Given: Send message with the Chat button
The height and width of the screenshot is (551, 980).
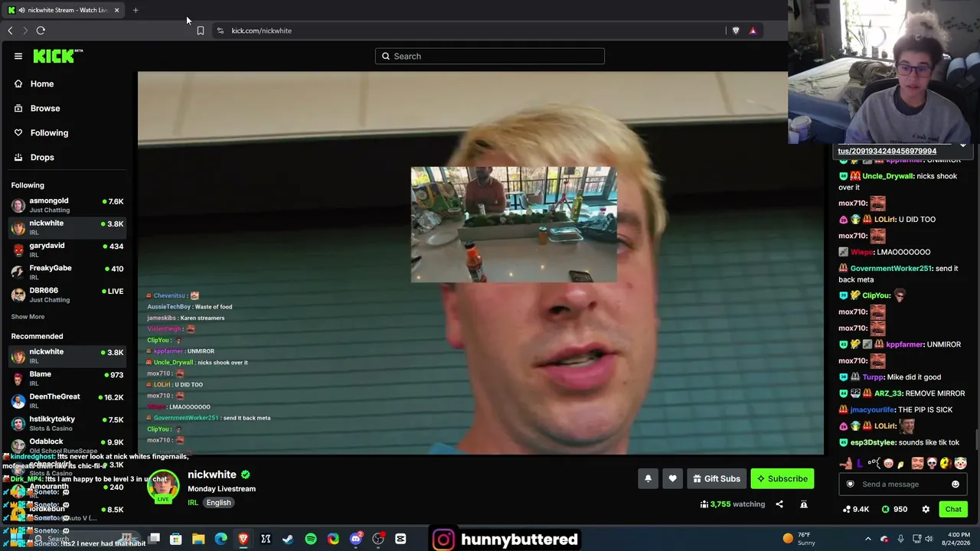Looking at the screenshot, I should point(953,509).
